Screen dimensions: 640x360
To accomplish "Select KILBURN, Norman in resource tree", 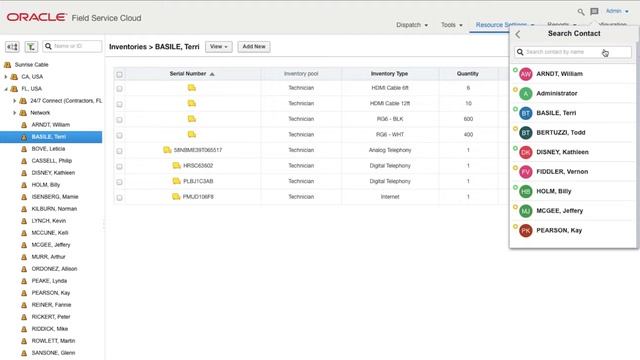I will tap(54, 209).
